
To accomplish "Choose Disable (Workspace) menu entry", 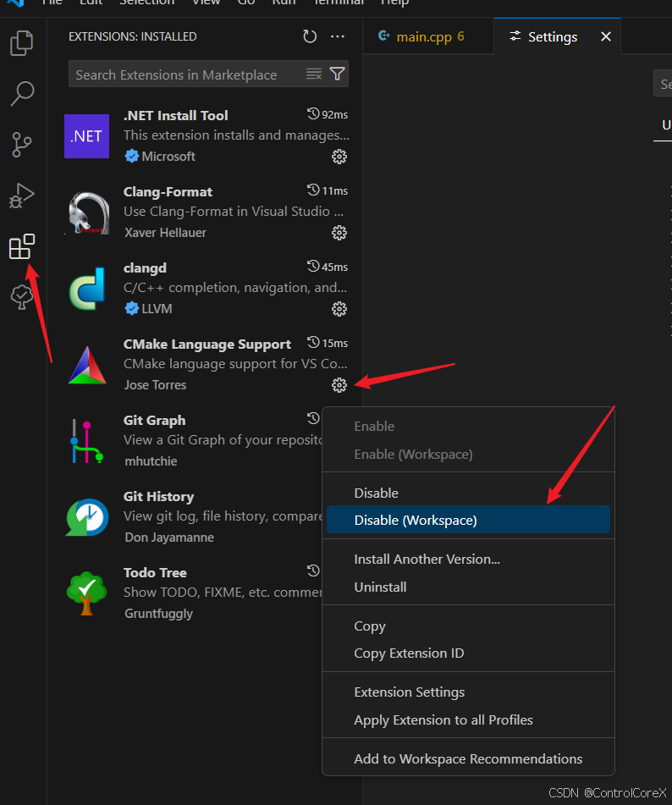I will [468, 520].
